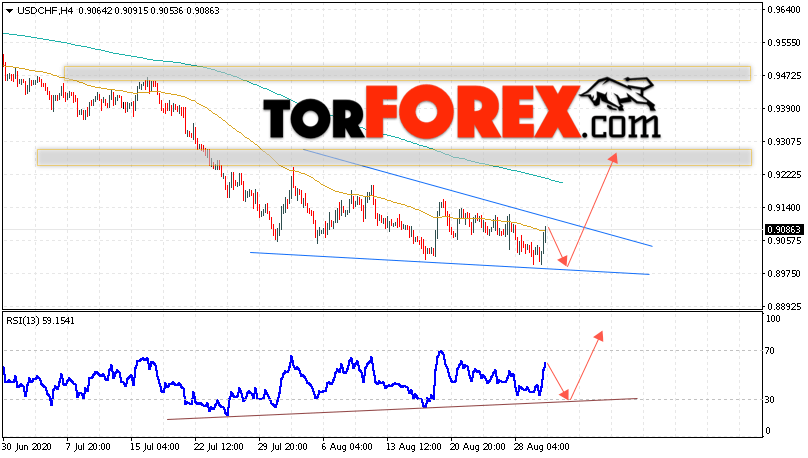Click the 0.93075 price axis label
Viewport: 808px width, 458px height.
point(784,142)
